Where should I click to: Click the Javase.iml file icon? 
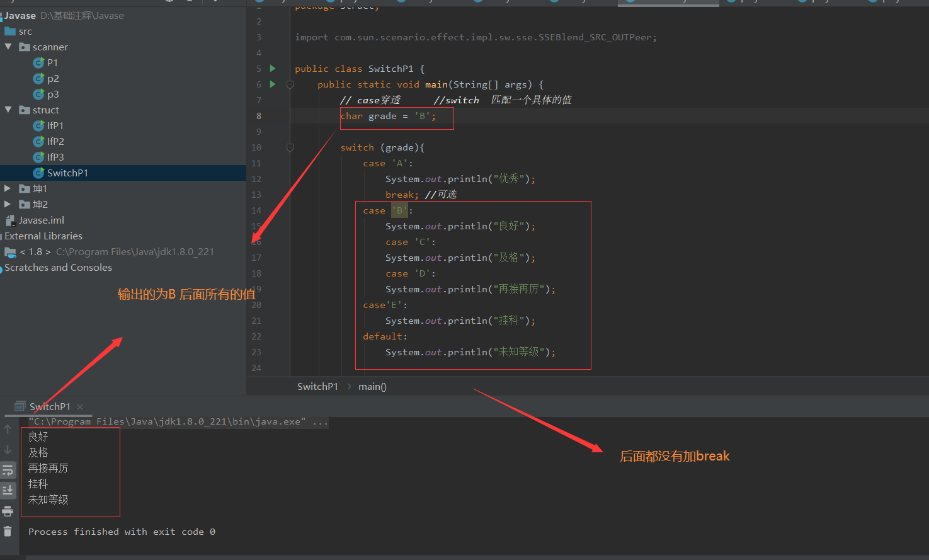tap(10, 220)
